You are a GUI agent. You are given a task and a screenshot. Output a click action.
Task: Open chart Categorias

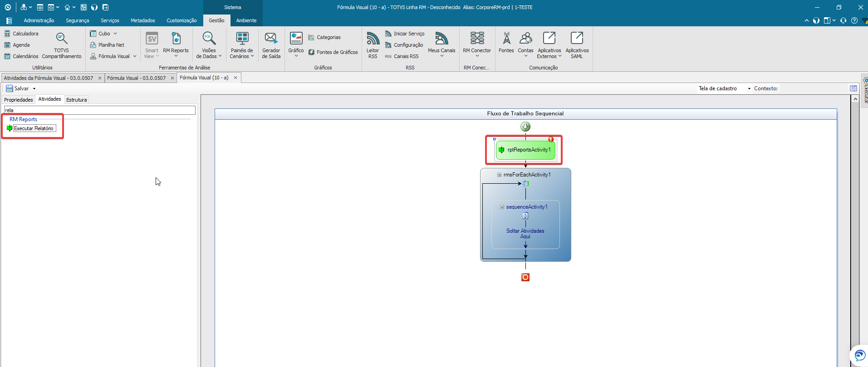[x=324, y=37]
